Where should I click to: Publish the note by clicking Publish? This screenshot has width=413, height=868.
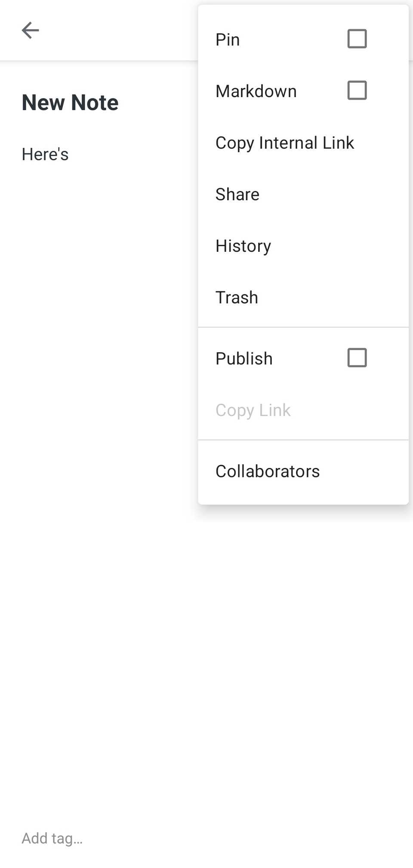coord(244,358)
